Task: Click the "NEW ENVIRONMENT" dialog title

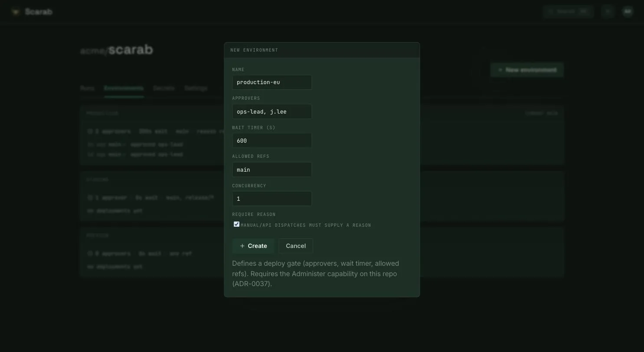Action: (254, 50)
